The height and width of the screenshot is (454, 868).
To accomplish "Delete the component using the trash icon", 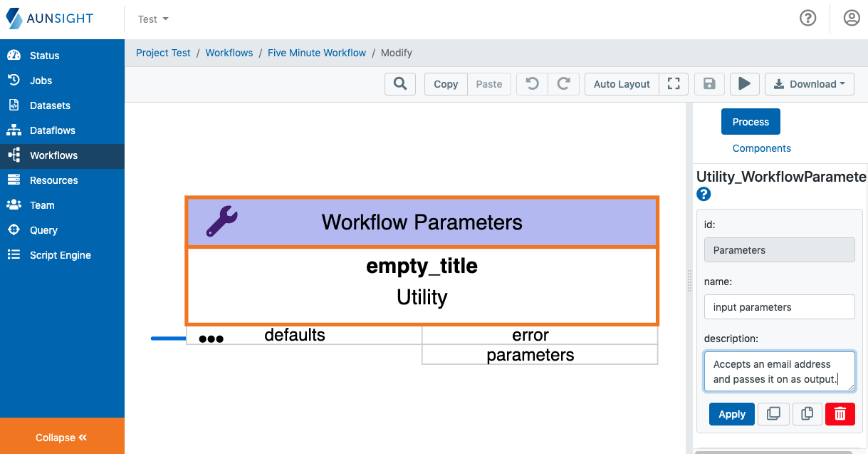I will click(840, 413).
